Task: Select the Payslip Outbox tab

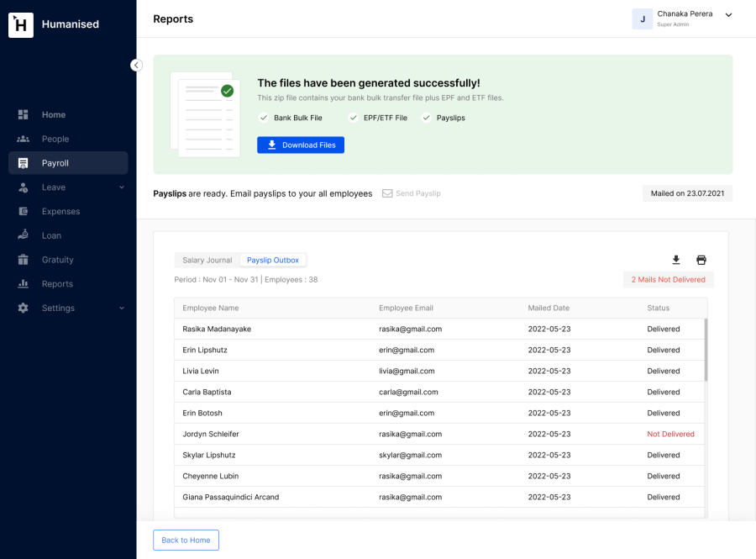Action: (273, 260)
